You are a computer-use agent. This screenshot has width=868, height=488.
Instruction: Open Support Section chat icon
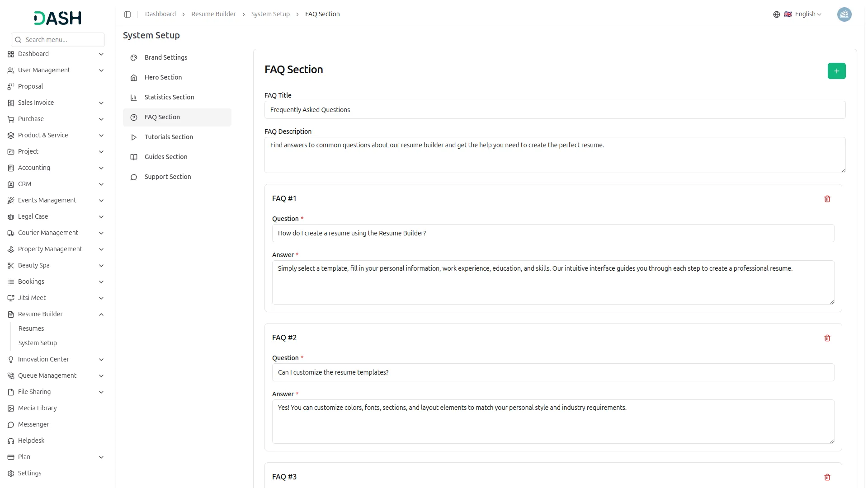point(133,177)
